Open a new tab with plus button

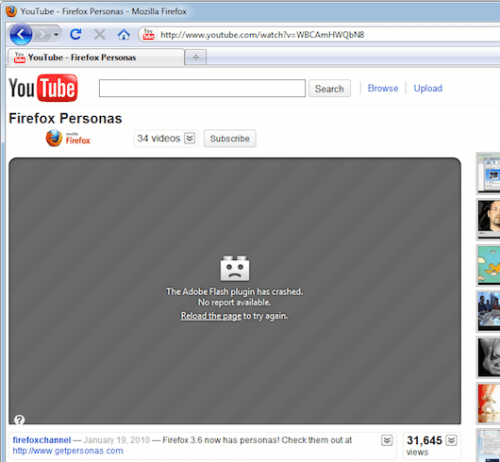(x=196, y=58)
